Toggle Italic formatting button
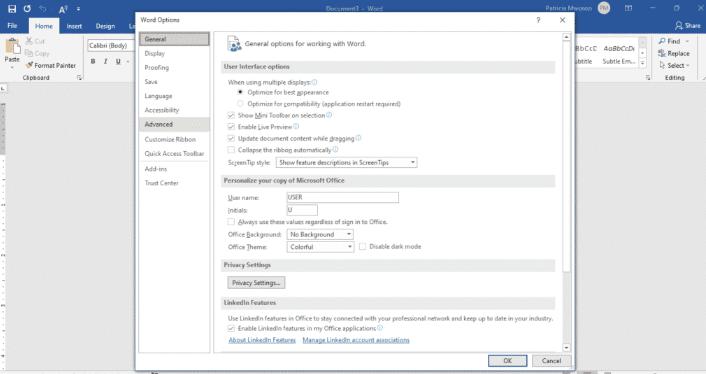This screenshot has height=374, width=706. pyautogui.click(x=105, y=61)
